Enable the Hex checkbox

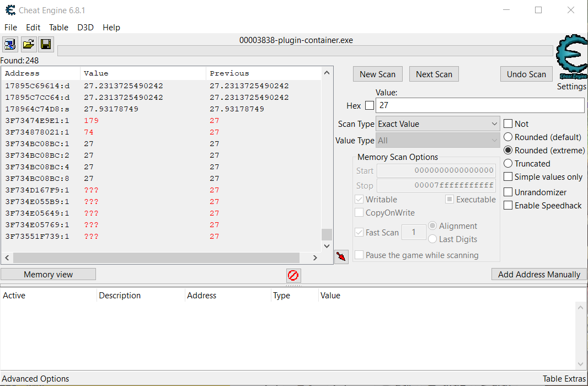click(x=370, y=105)
